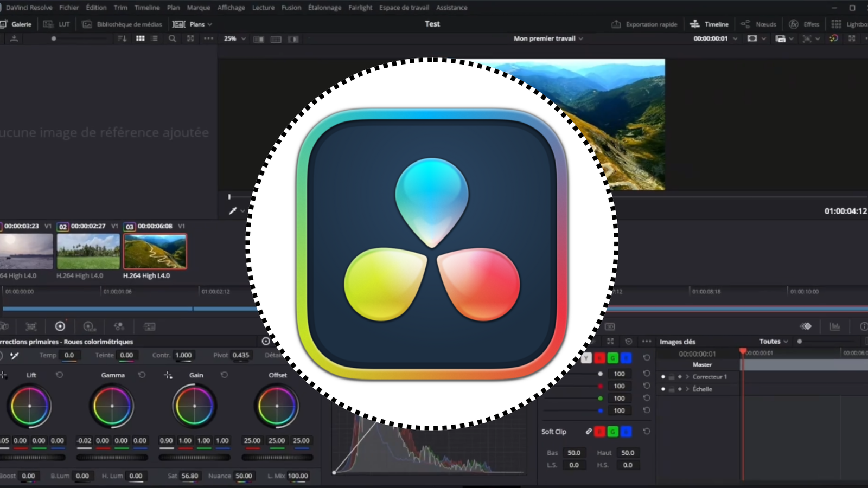Select the green channel button near Soft Clip
Image resolution: width=868 pixels, height=488 pixels.
(614, 432)
